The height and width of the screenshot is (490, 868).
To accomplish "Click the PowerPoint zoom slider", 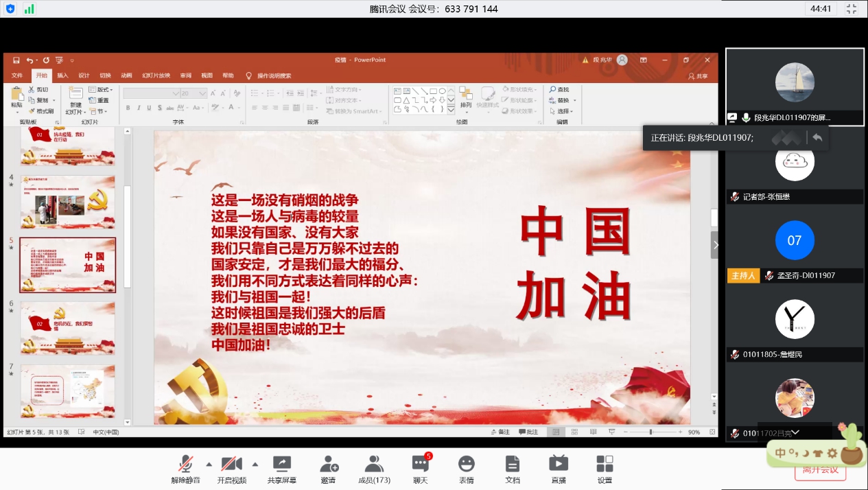I will point(650,432).
